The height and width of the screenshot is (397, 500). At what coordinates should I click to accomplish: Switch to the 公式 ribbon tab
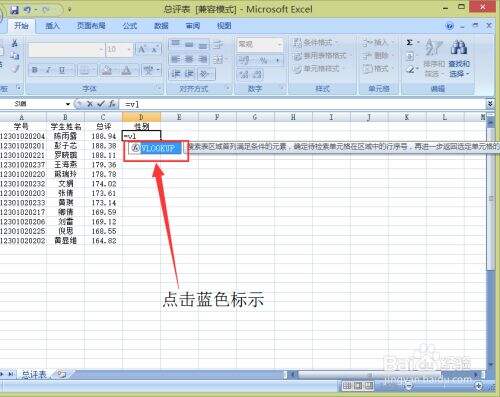(130, 26)
